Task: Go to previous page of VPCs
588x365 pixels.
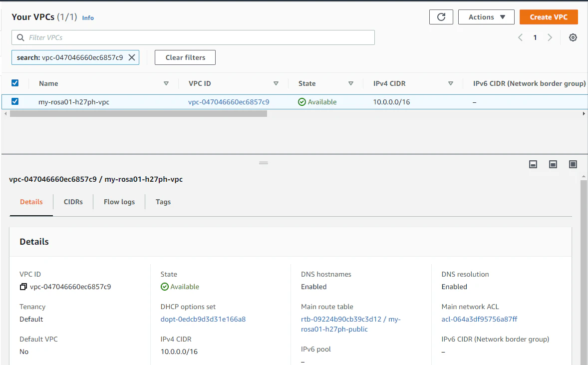Action: [520, 37]
